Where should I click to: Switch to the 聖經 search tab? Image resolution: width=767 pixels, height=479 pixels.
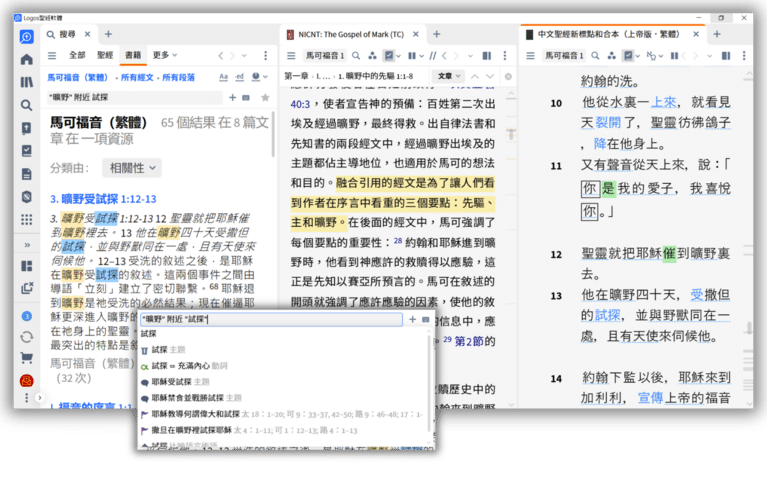105,55
